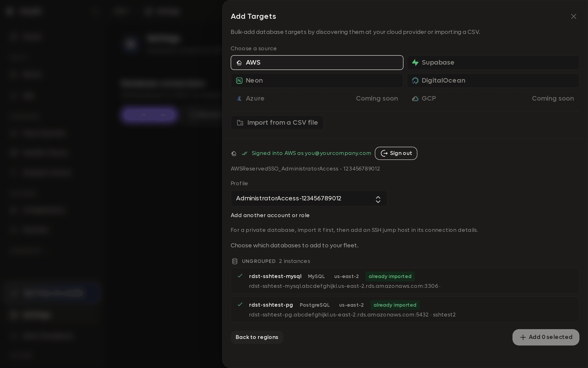Click the GCP cloud logo icon
Image resolution: width=588 pixels, height=368 pixels.
coord(415,98)
